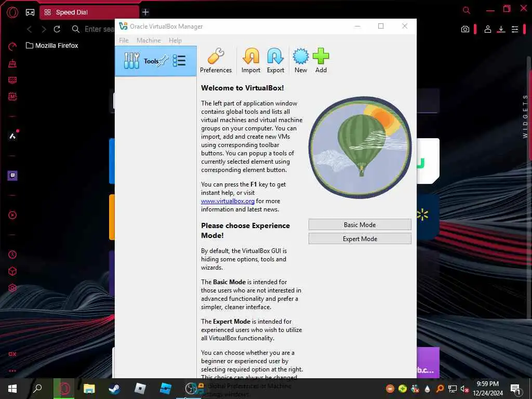Open Settings gear icon in Opera sidebar
The width and height of the screenshot is (532, 399).
[x=12, y=288]
